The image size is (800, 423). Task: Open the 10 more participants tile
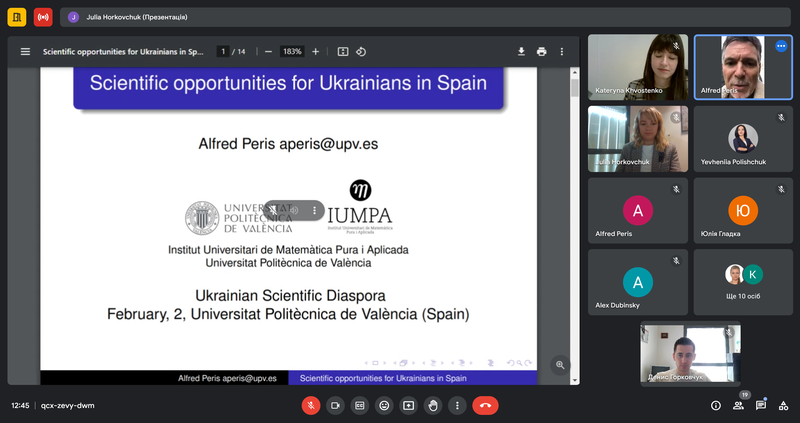(x=743, y=282)
